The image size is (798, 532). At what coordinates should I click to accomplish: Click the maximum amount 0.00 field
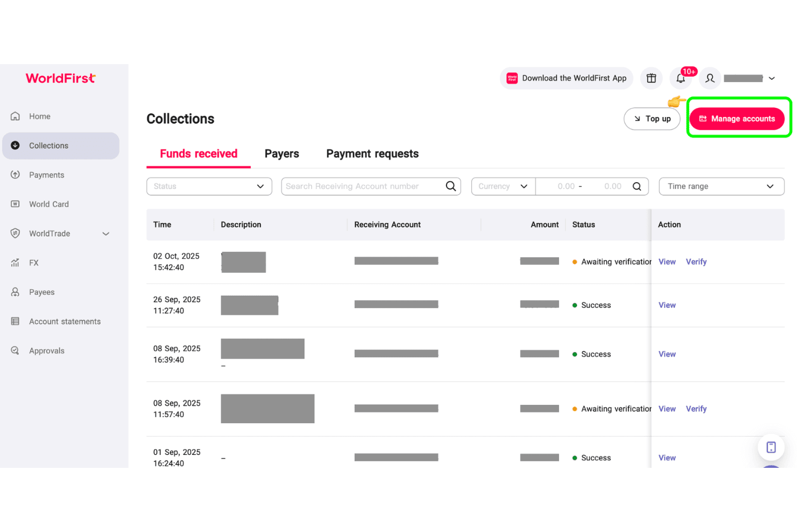pos(613,186)
